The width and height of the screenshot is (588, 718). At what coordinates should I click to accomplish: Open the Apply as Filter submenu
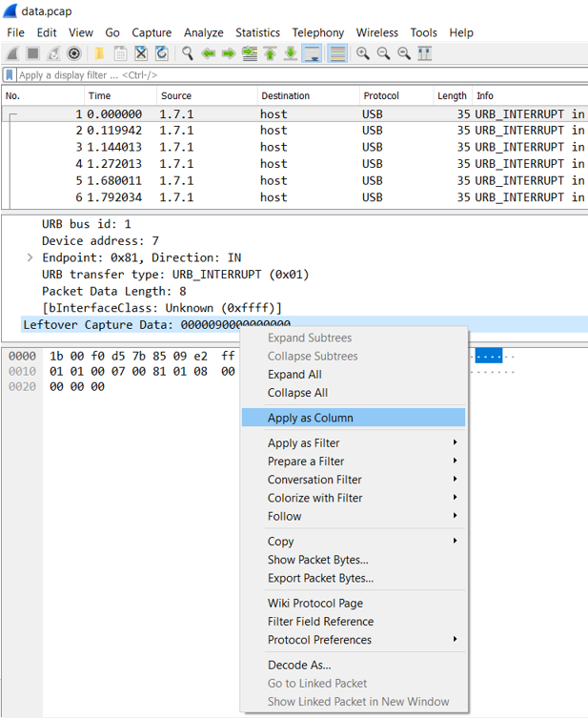pos(354,442)
